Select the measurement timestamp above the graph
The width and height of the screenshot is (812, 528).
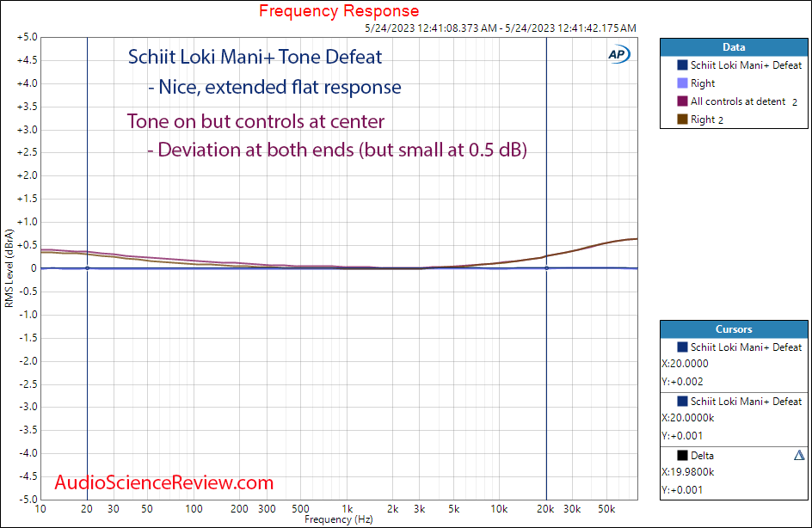point(501,28)
